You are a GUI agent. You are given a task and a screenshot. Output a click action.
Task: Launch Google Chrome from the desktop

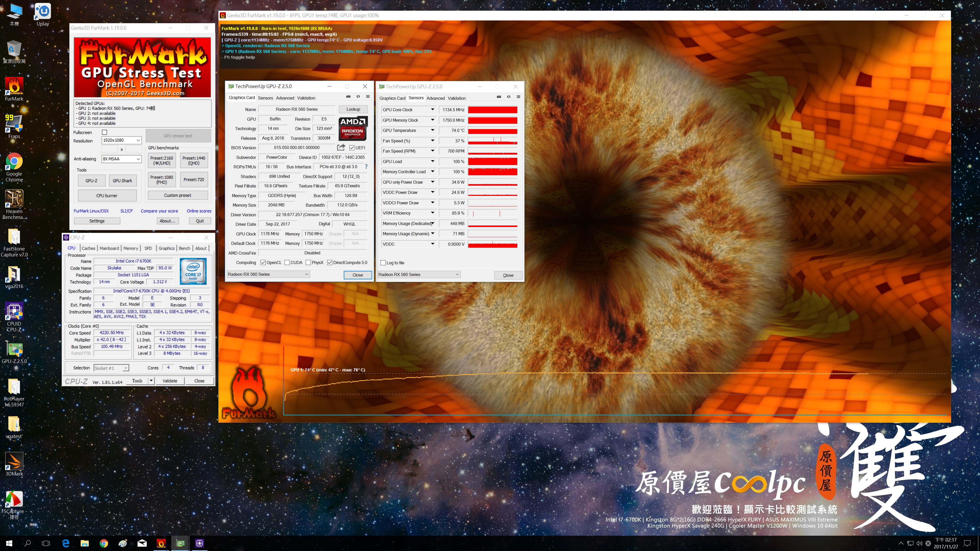click(x=14, y=167)
